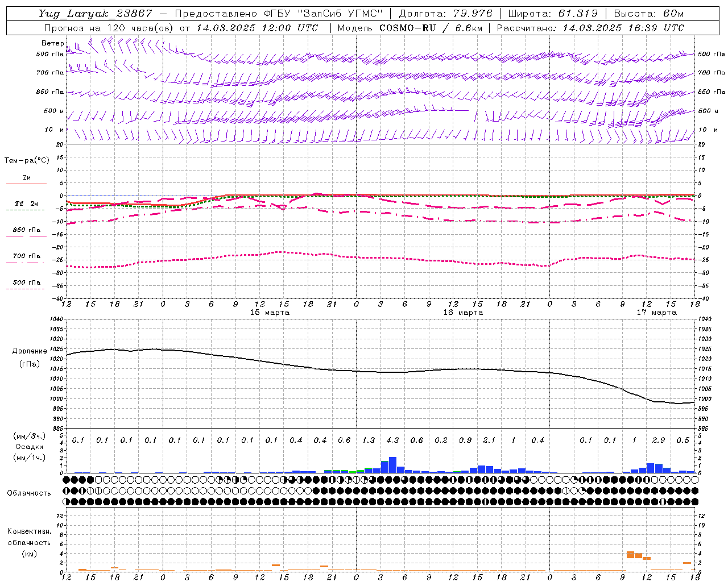Image resolution: width=728 pixels, height=582 pixels.
Task: Click the Тем-ра(°C) panel label
Action: point(27,161)
